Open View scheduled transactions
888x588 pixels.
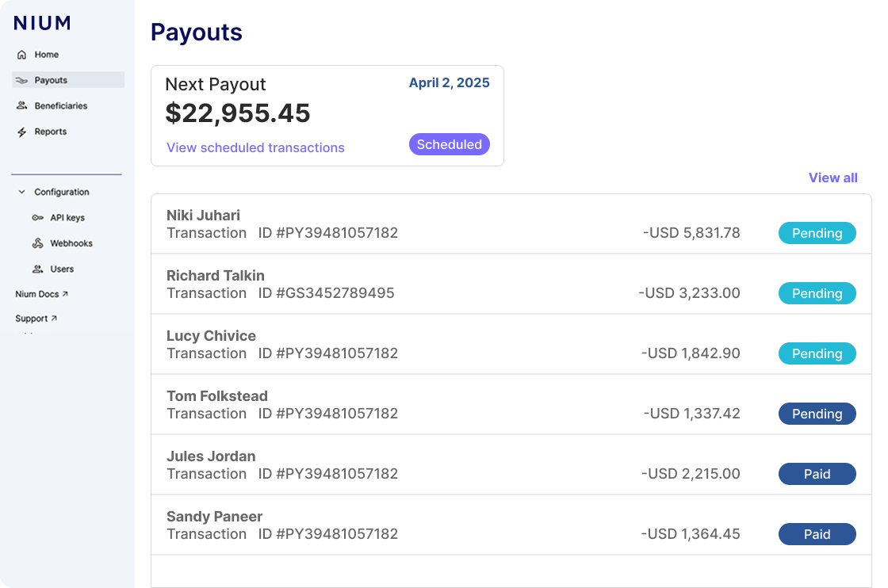(255, 148)
